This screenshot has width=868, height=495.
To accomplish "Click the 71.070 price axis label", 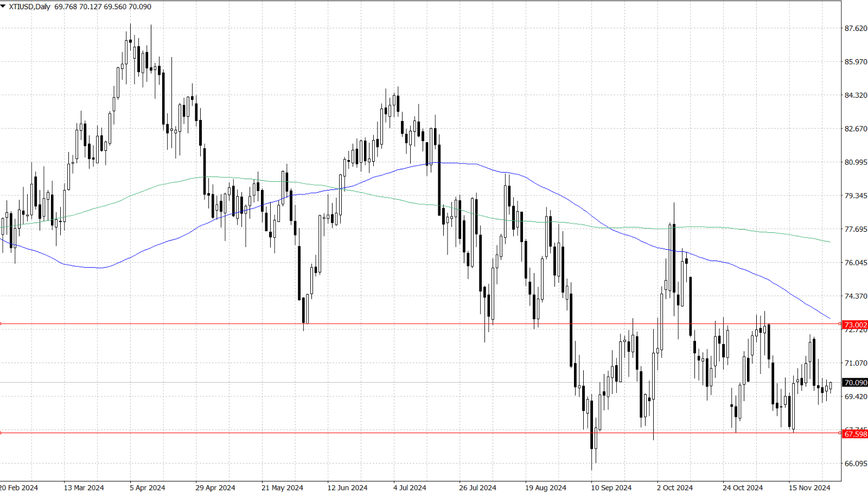I will [x=856, y=363].
